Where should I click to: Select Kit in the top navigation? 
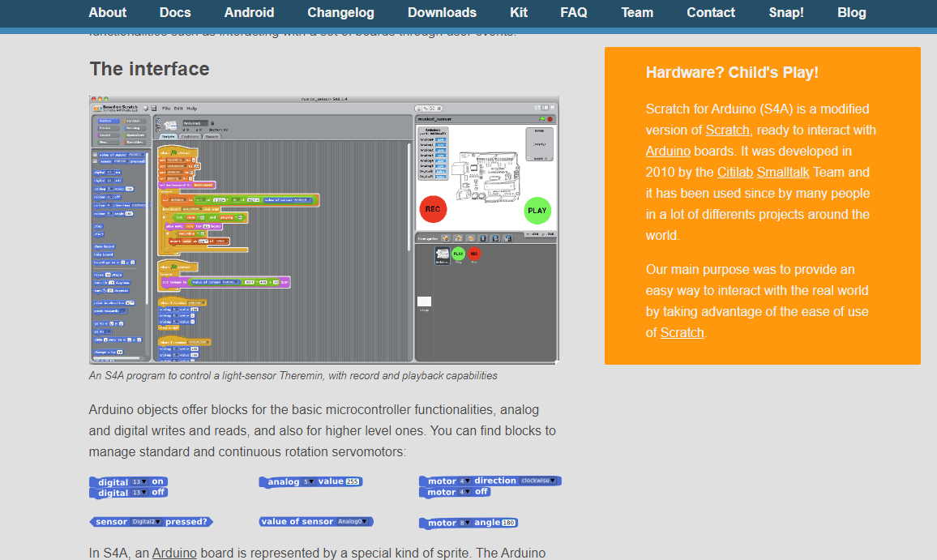519,12
